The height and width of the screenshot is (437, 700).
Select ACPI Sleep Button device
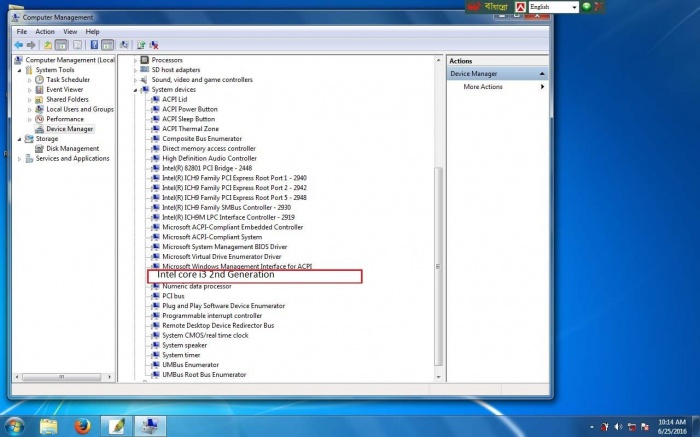point(188,119)
